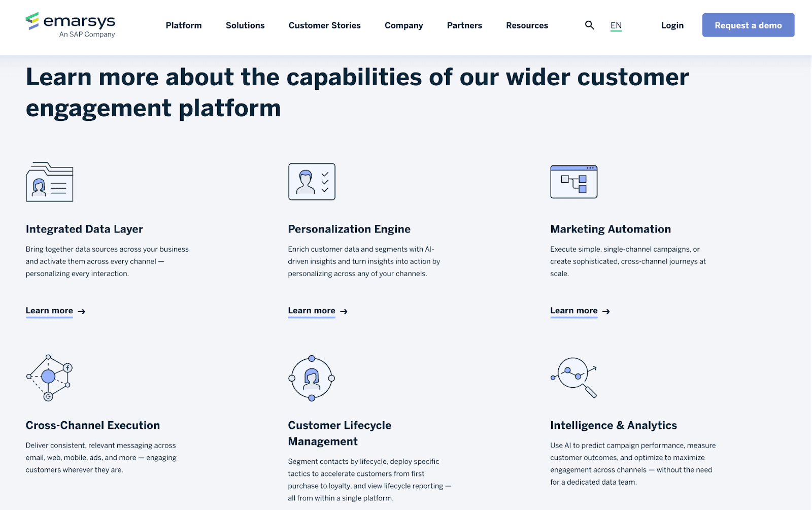Click Learn more under Integrated Data Layer
This screenshot has height=510, width=812.
[x=49, y=311]
